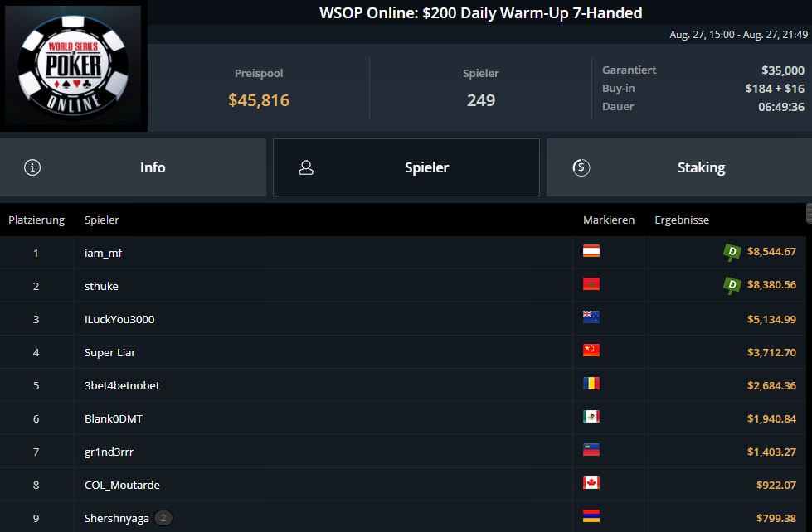Sort by Platzierung column header
Viewport: 812px width, 532px height.
(36, 220)
